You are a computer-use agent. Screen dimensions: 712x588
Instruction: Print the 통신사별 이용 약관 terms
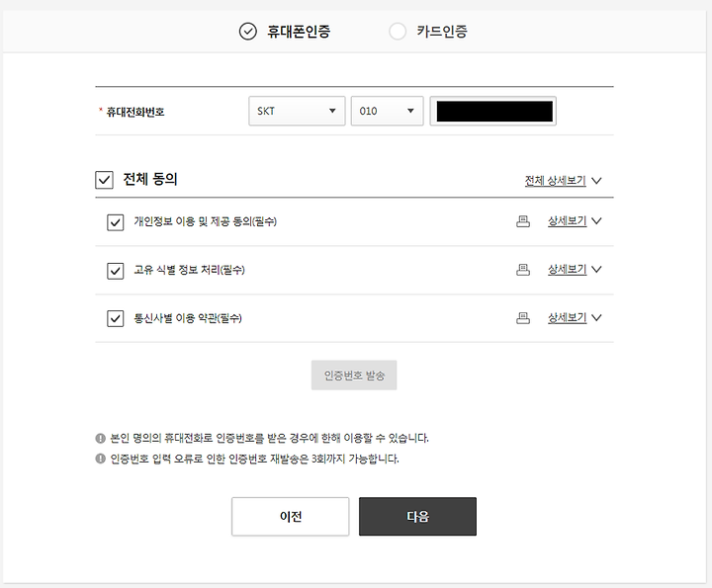pos(523,318)
